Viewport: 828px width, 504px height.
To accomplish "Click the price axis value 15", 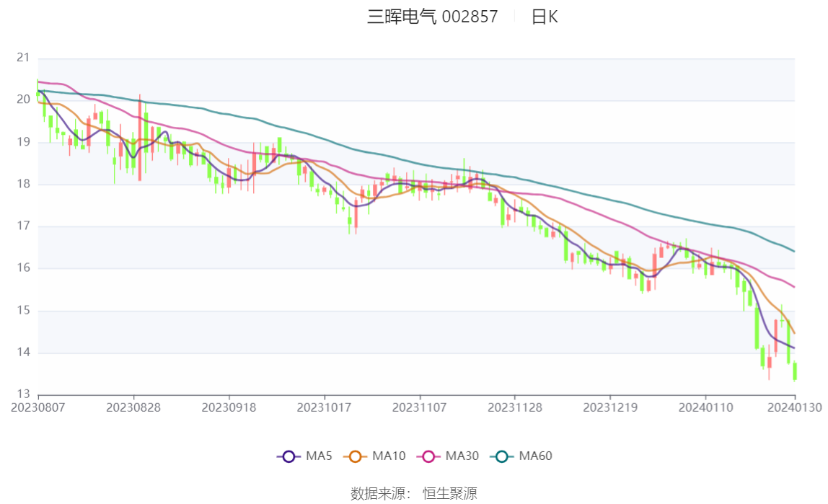I will [x=23, y=310].
